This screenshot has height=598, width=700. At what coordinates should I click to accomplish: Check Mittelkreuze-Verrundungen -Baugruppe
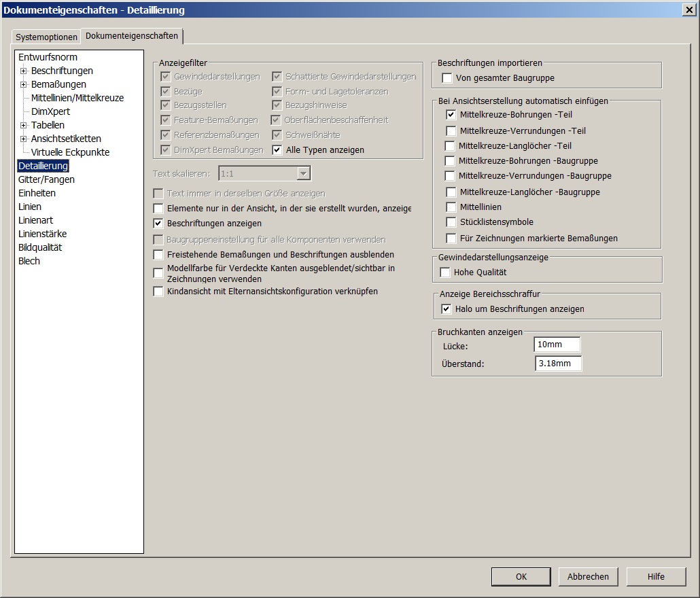pos(450,176)
